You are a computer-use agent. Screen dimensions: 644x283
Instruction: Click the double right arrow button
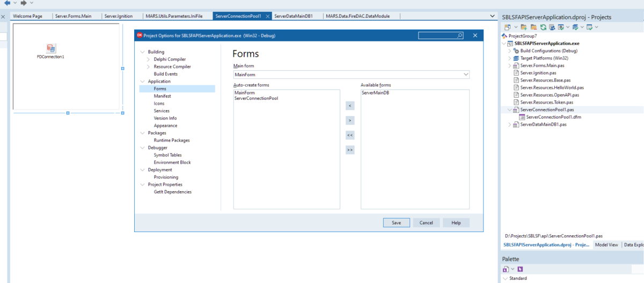350,150
